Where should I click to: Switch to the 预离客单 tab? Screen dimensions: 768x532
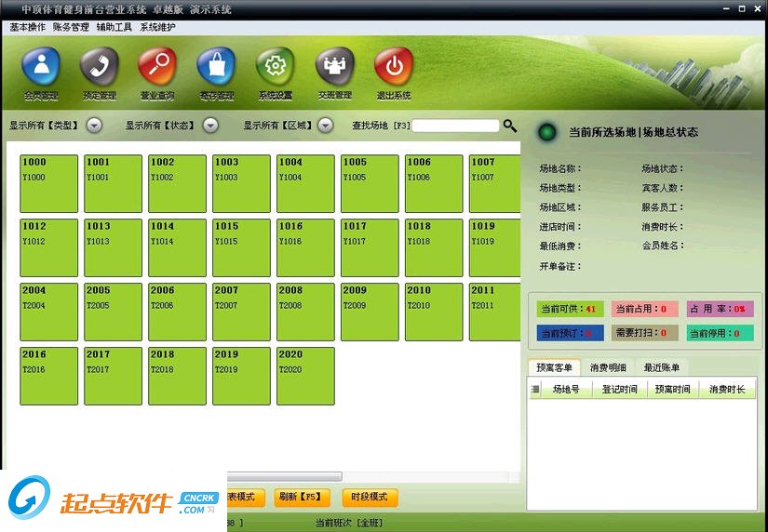[554, 367]
